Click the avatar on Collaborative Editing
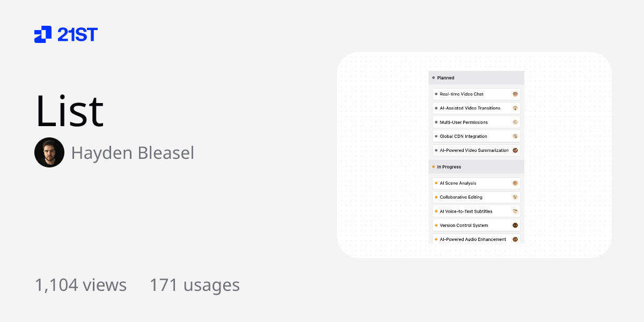The image size is (644, 322). [x=515, y=197]
